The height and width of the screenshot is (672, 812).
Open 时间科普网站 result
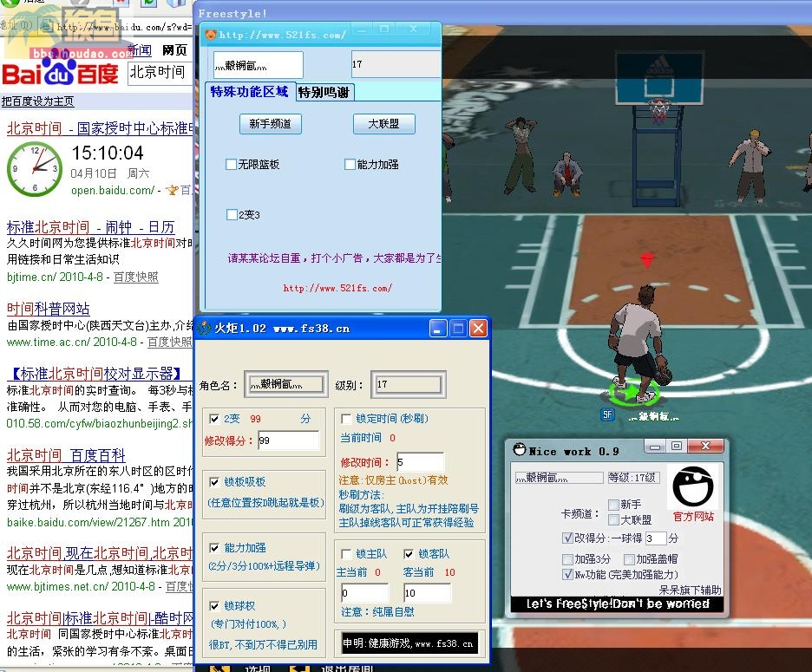click(49, 309)
